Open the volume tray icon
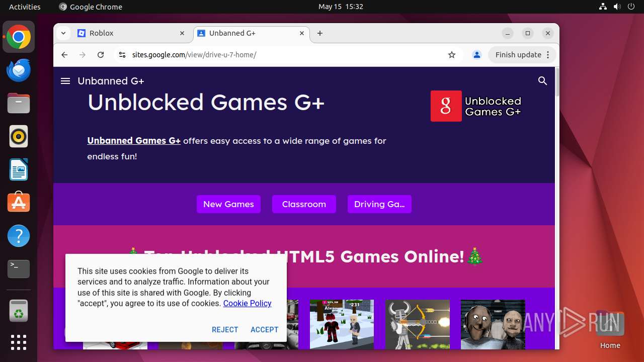Image resolution: width=644 pixels, height=362 pixels. tap(617, 7)
